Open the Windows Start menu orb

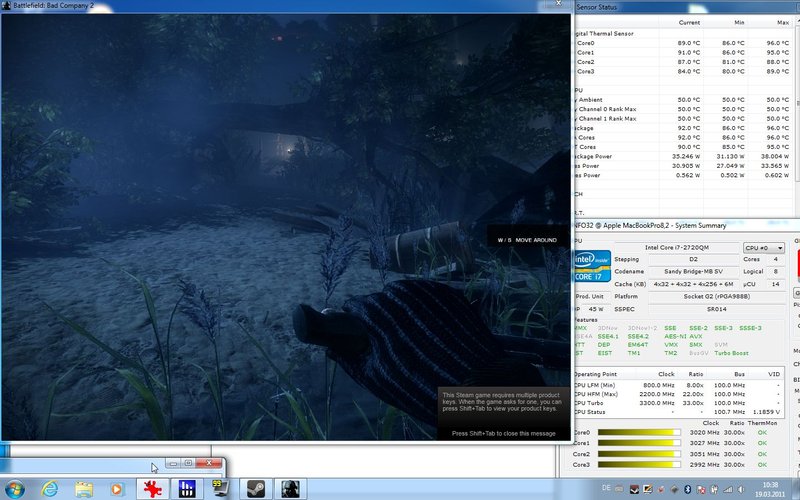click(14, 489)
